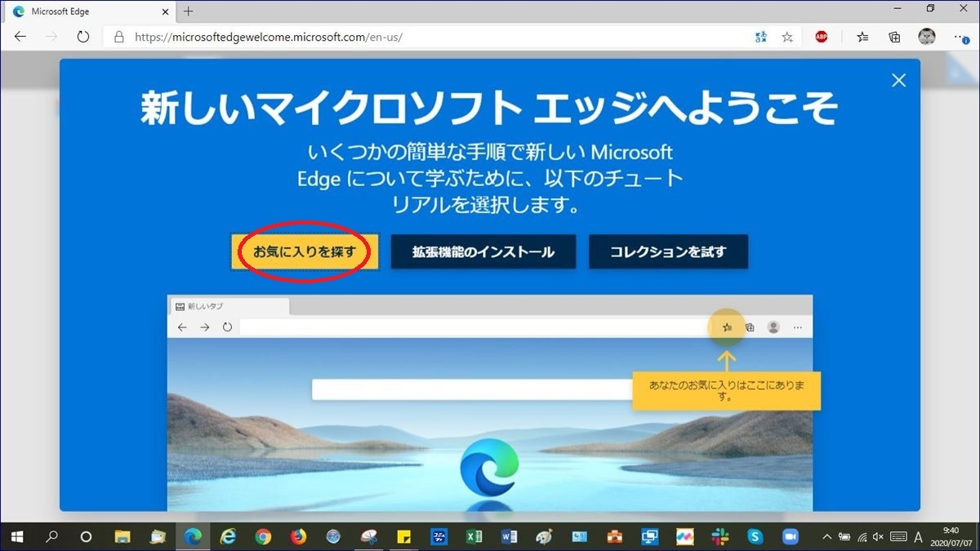The image size is (980, 551).
Task: Launch Google Chrome from taskbar
Action: click(x=263, y=536)
